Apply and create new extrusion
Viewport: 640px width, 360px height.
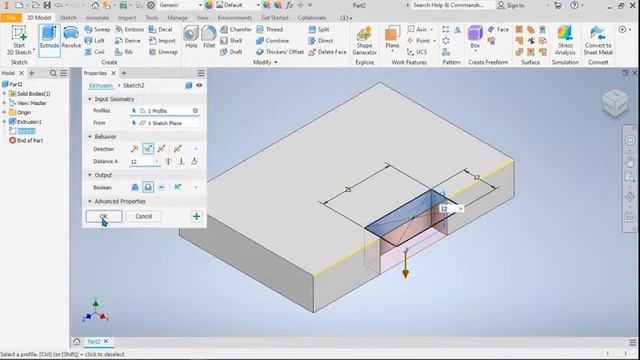click(x=196, y=216)
